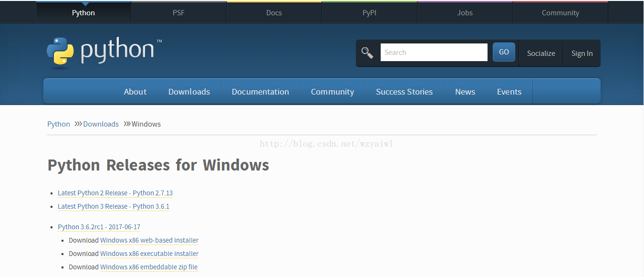Viewport: 644px width, 277px height.
Task: Select the Community top tab
Action: 560,13
